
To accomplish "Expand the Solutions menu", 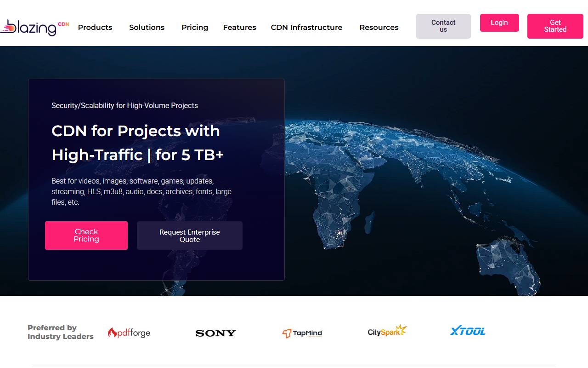I will pos(147,28).
